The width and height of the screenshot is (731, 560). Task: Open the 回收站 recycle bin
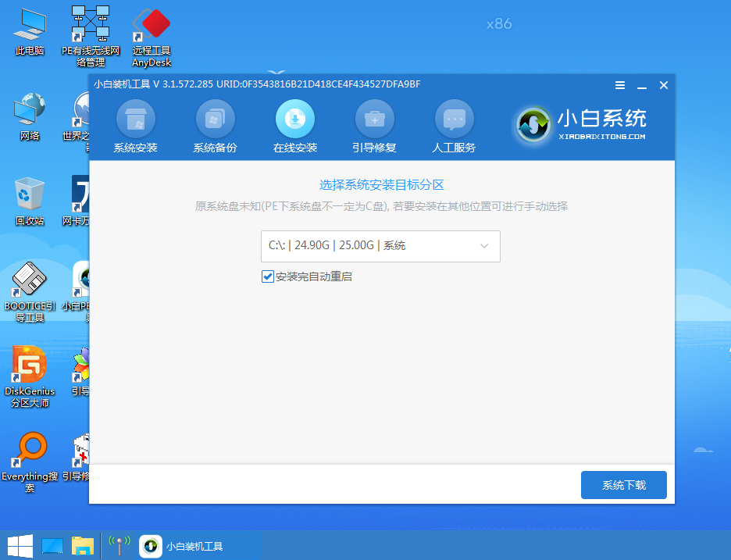pos(30,202)
